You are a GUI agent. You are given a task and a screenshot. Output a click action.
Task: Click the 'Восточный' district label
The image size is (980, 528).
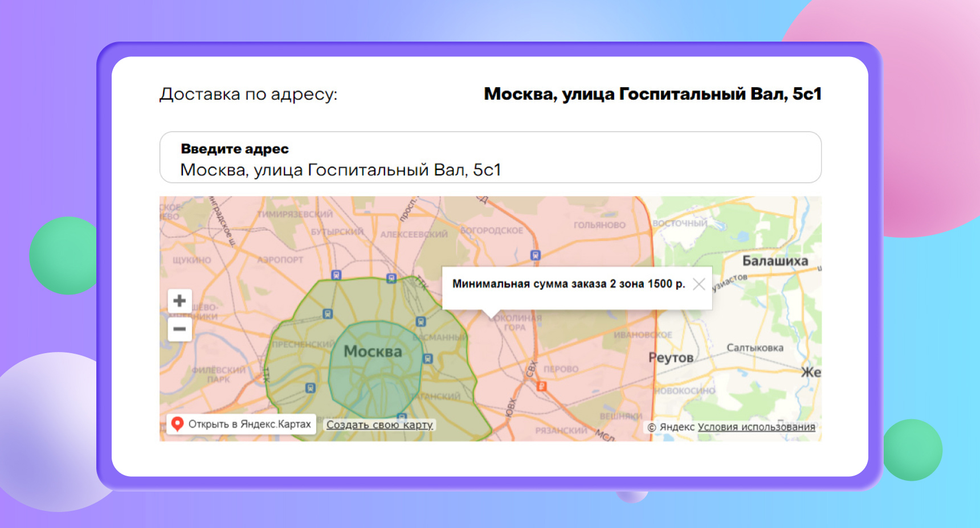(x=680, y=223)
